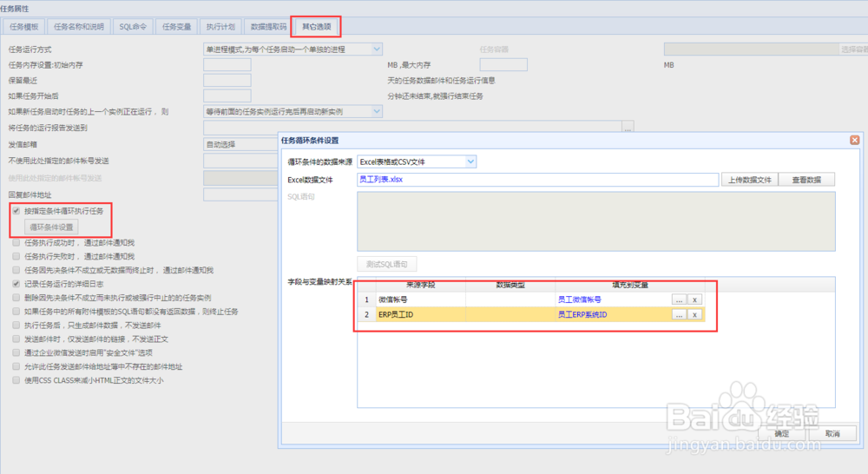
Task: Click the 将任务的运行报告发送到 text field
Action: (413, 128)
